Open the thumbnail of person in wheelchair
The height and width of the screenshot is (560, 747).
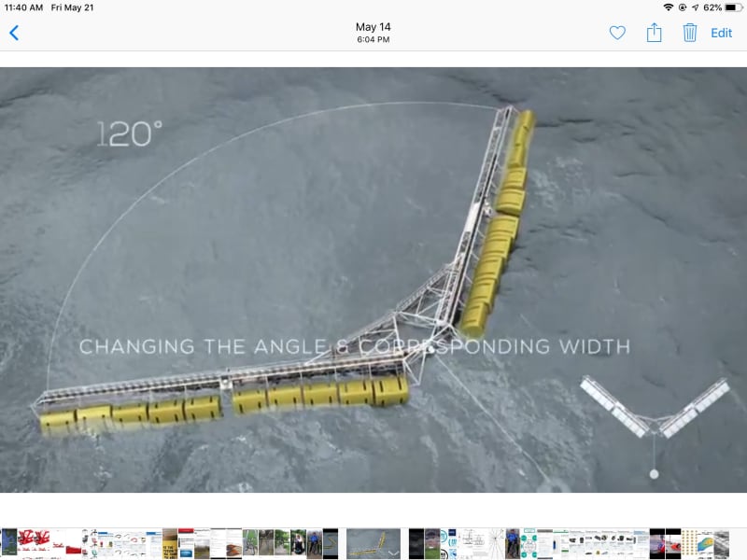click(298, 544)
